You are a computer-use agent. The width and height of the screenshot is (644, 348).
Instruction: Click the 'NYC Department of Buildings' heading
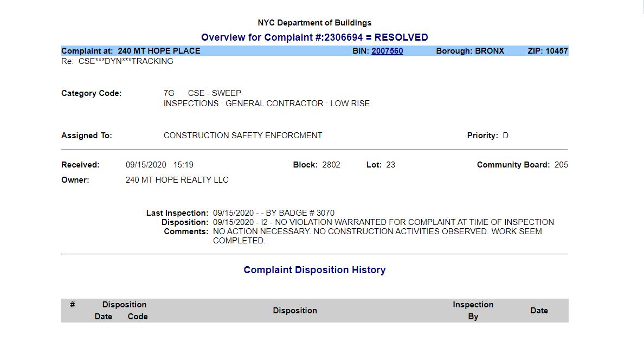(314, 23)
